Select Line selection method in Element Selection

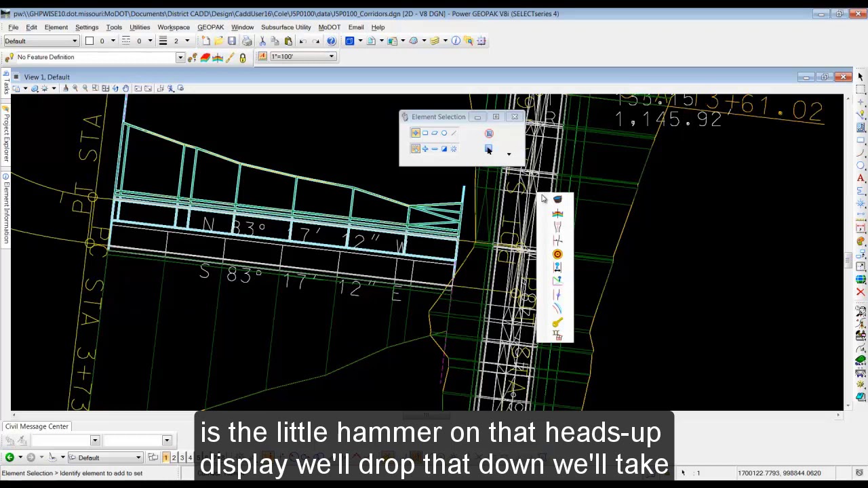pos(454,133)
